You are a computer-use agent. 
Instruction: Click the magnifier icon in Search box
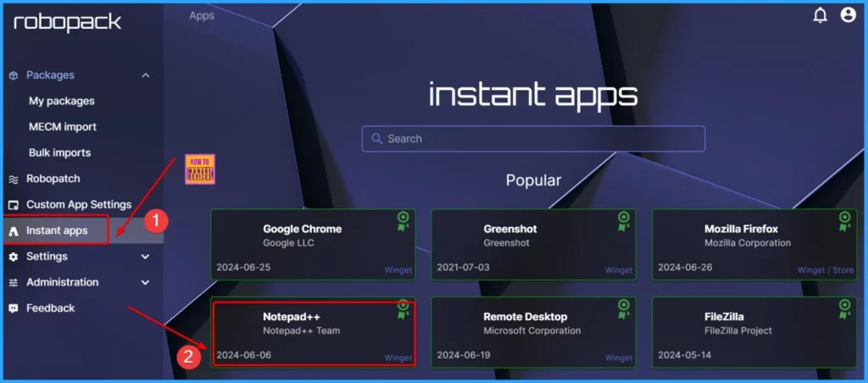(377, 138)
